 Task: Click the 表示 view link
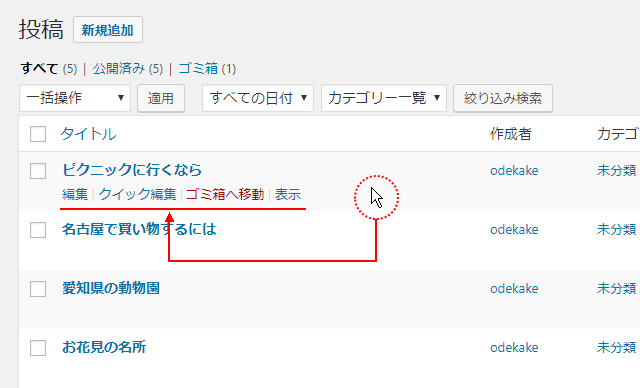(x=288, y=195)
